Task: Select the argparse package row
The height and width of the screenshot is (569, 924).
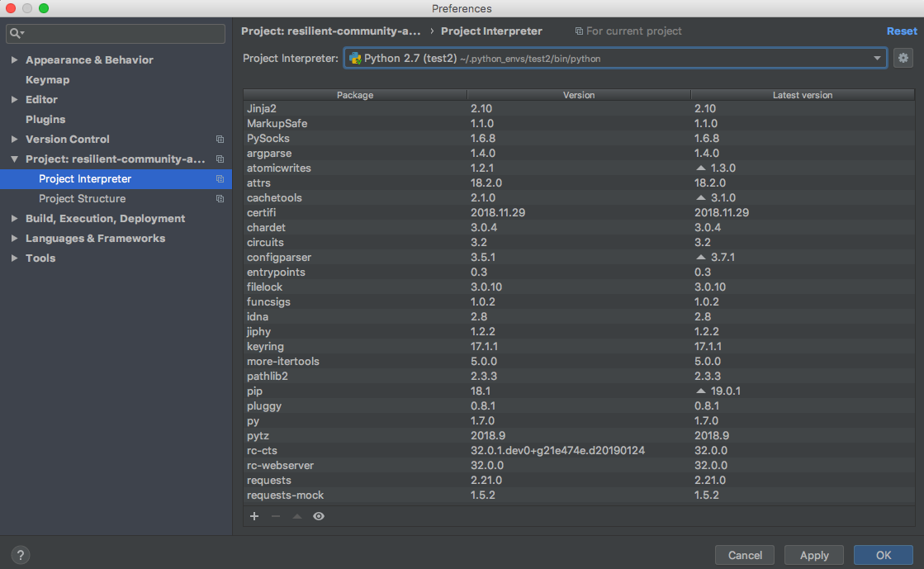Action: (x=579, y=154)
